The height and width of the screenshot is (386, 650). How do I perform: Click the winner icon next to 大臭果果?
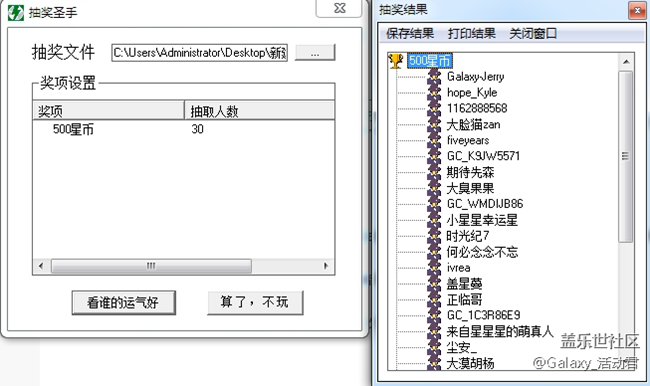434,188
